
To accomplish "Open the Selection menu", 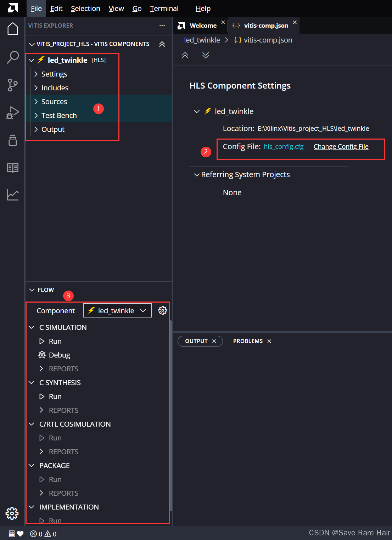I will click(x=85, y=9).
